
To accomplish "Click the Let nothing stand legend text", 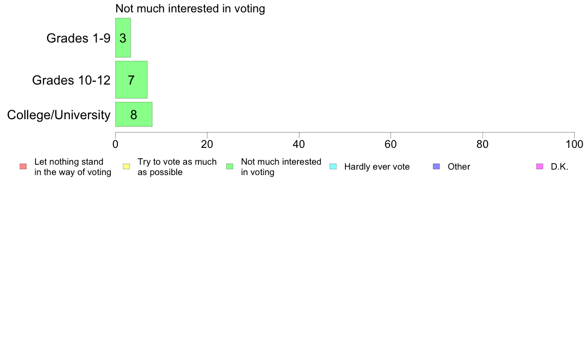I will pos(73,167).
